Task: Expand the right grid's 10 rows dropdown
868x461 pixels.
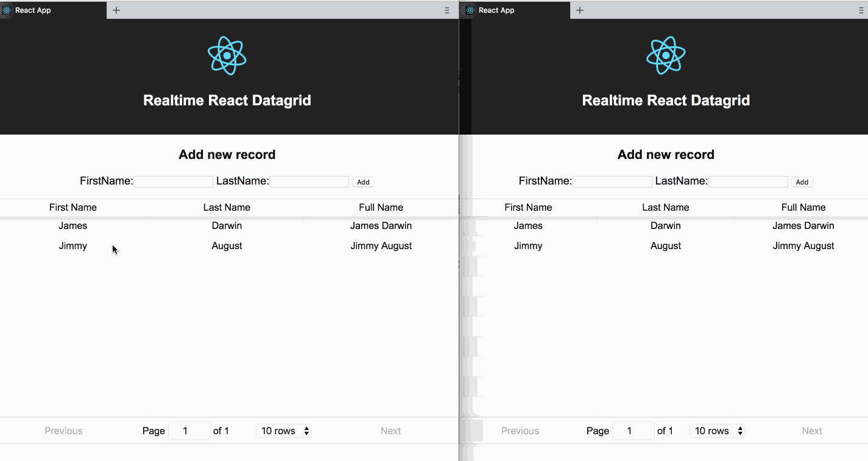Action: tap(718, 431)
